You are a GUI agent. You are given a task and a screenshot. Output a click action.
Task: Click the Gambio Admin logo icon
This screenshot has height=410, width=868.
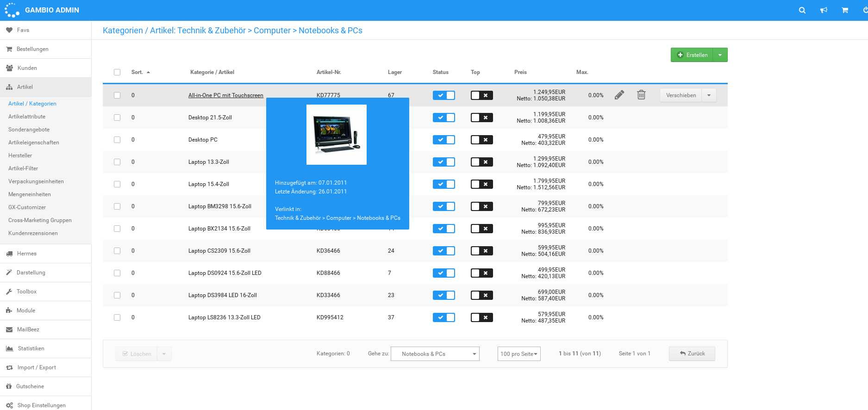pyautogui.click(x=12, y=10)
